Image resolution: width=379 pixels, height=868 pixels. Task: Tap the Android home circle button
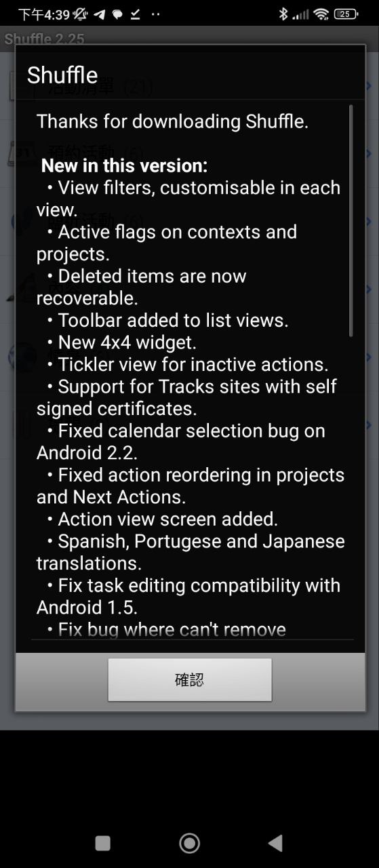click(189, 843)
